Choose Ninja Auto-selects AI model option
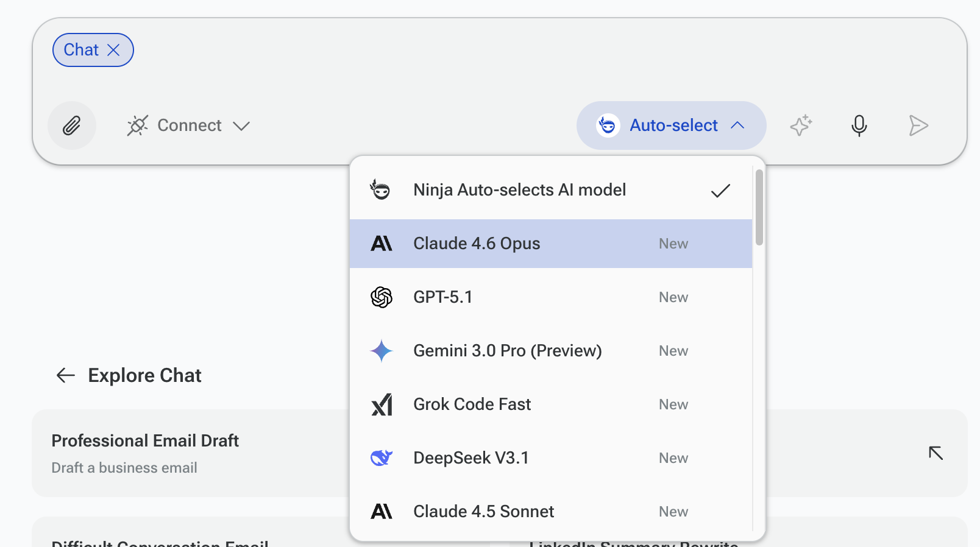 pyautogui.click(x=551, y=190)
